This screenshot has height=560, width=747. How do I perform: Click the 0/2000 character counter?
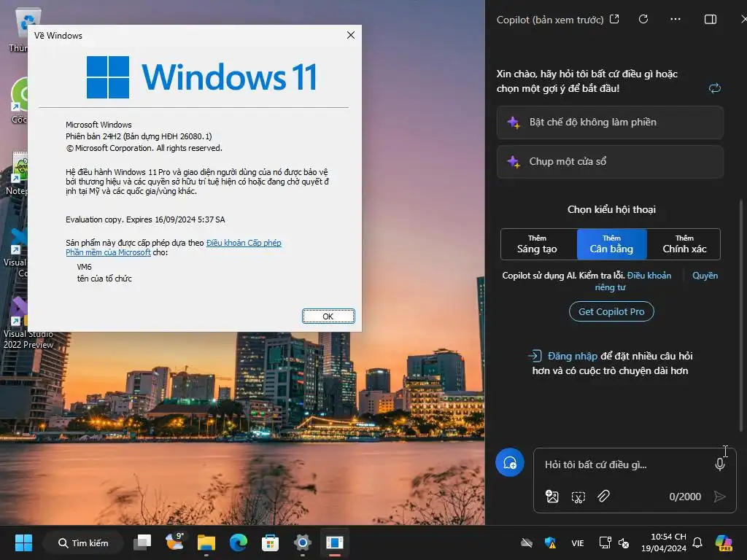[x=685, y=497]
